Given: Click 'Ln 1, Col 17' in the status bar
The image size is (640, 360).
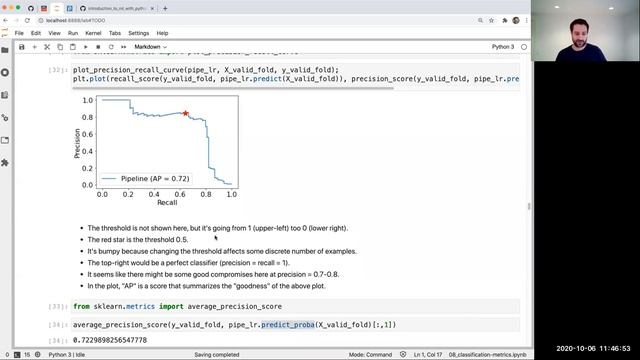Looking at the screenshot, I should (428, 355).
